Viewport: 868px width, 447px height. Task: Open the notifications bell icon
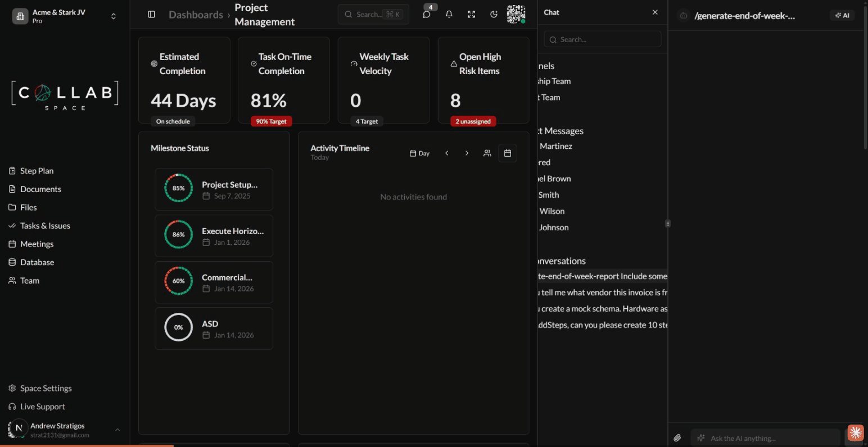click(449, 14)
